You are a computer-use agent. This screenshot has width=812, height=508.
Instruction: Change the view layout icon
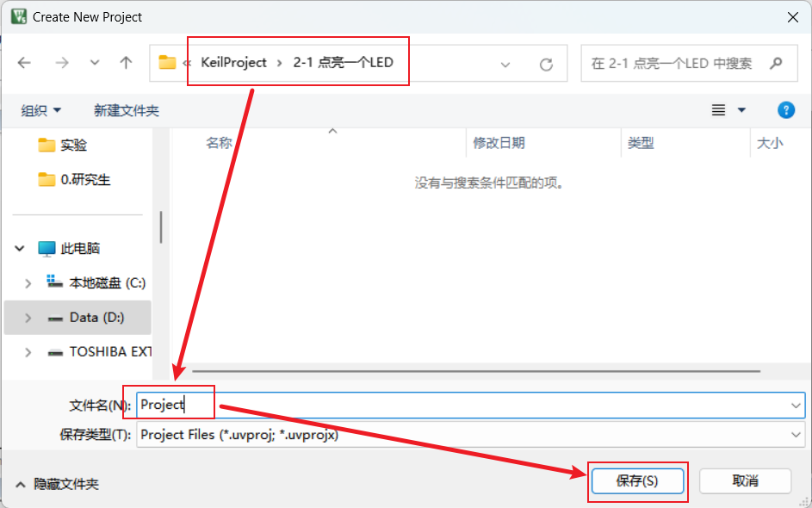718,110
